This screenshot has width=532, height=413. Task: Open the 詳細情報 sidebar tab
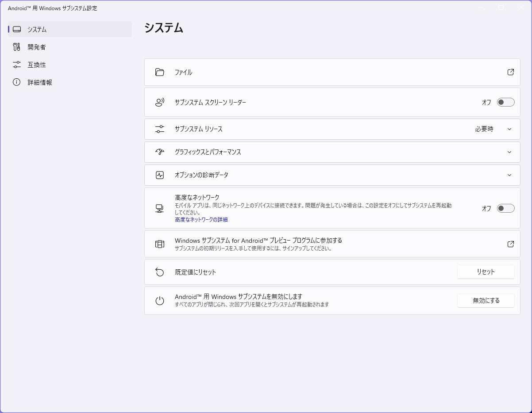pos(70,82)
